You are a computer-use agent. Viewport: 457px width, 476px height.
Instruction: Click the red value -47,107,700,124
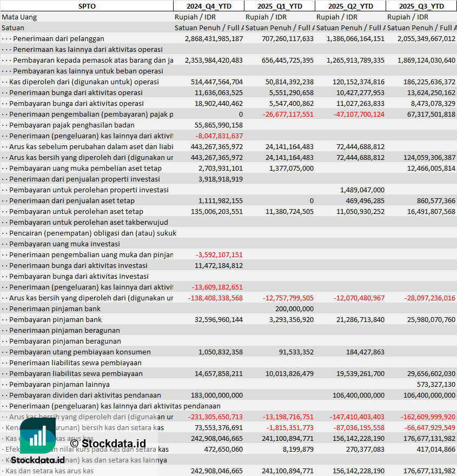[x=359, y=115]
